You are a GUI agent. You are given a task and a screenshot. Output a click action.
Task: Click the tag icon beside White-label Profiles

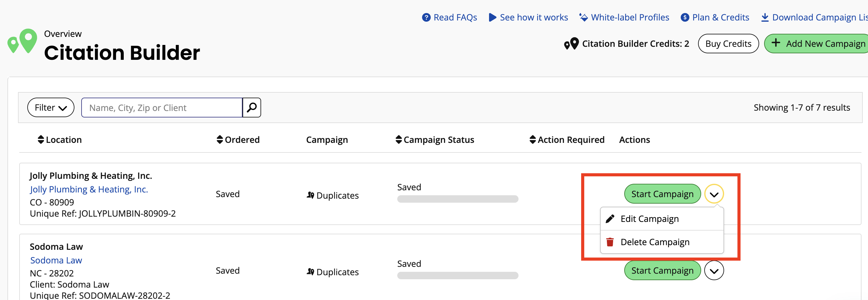pyautogui.click(x=583, y=17)
